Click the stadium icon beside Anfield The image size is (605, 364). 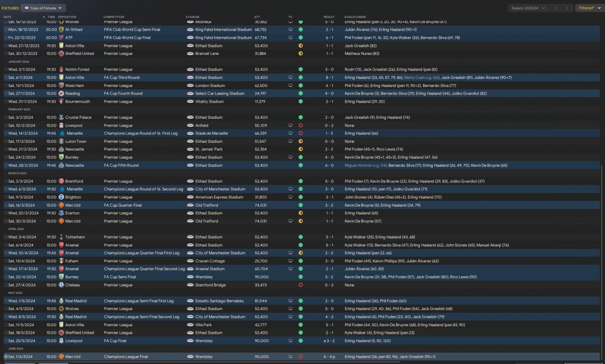pos(190,125)
